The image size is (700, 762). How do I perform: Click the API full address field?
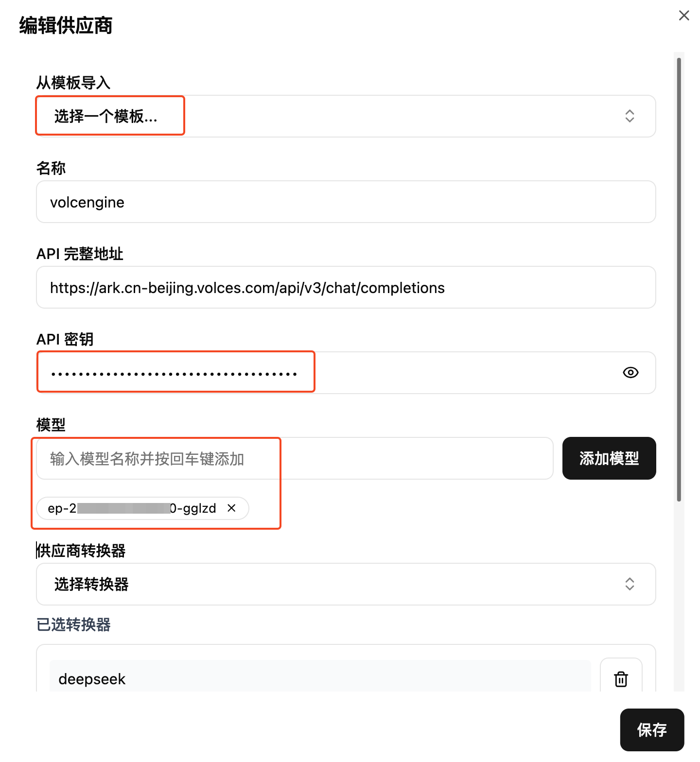pyautogui.click(x=346, y=287)
